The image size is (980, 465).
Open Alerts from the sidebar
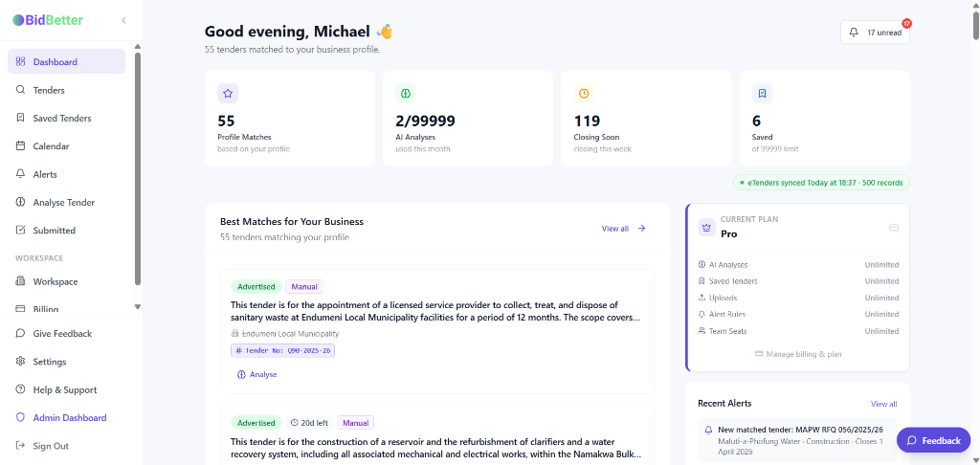66,174
